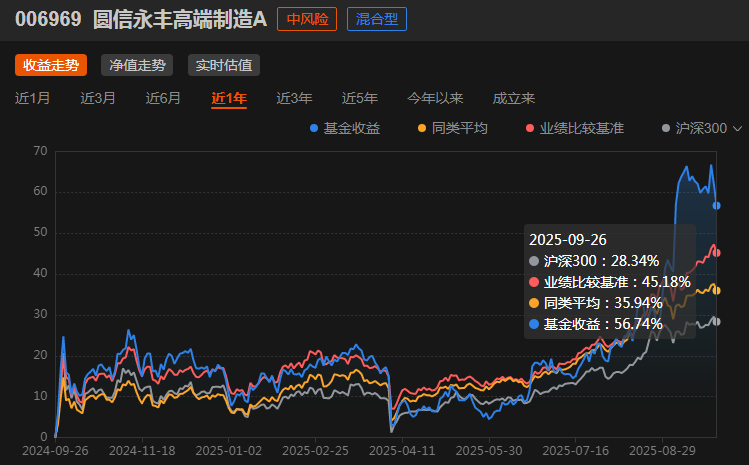The width and height of the screenshot is (749, 465).
Task: Select the 近3年 time range
Action: 294,98
